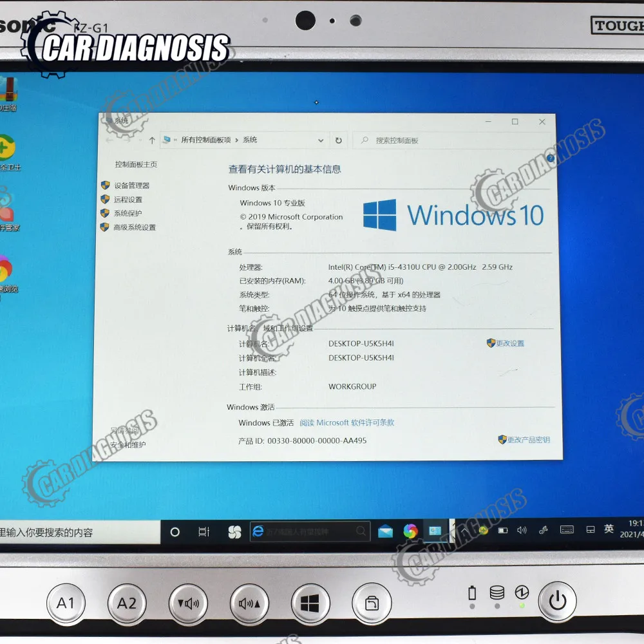Open the 压缩 archive desktop icon

click(x=8, y=95)
